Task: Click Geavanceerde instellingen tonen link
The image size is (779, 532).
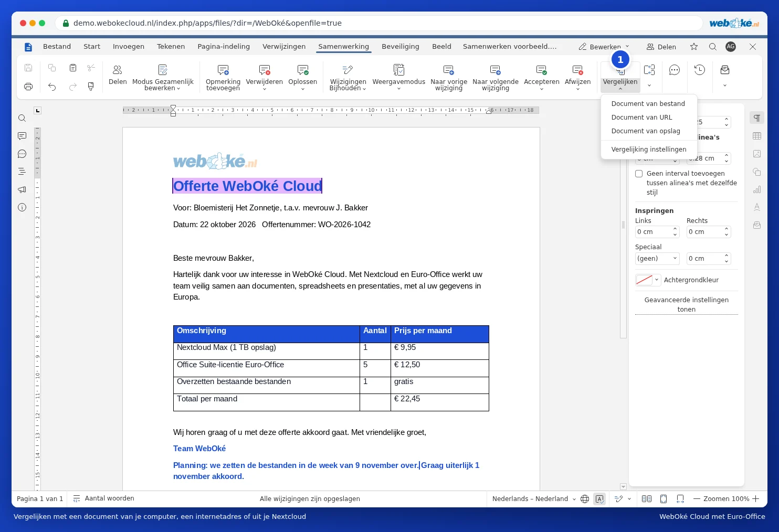Action: 687,304
